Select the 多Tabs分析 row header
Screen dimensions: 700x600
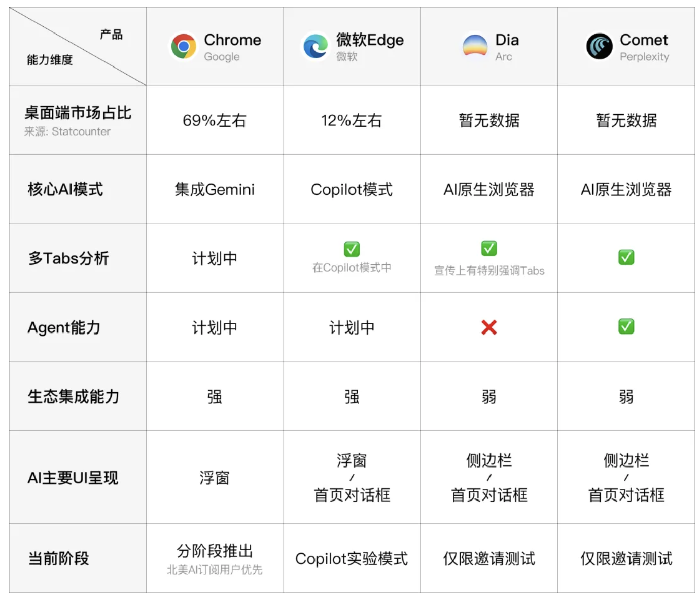click(x=68, y=258)
